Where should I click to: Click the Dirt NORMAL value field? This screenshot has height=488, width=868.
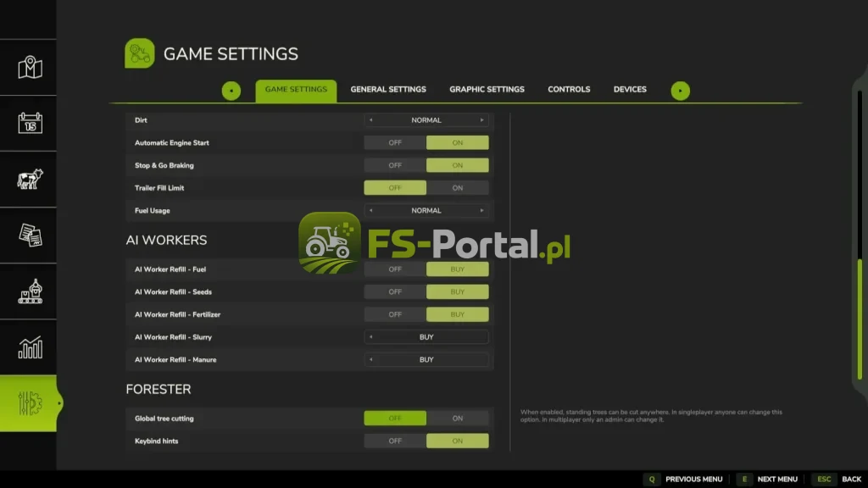426,120
